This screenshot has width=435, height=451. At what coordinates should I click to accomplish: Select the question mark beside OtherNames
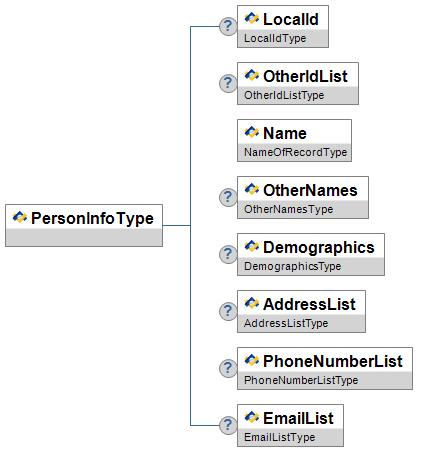tap(228, 197)
